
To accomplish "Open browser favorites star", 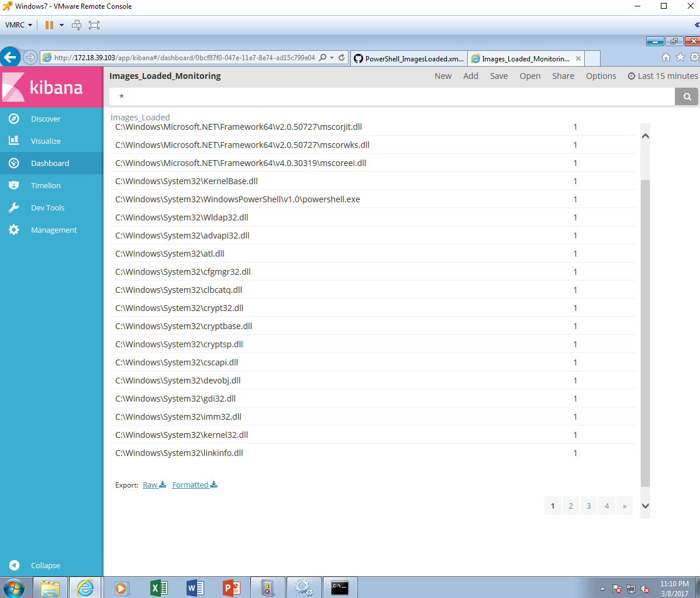I will pyautogui.click(x=680, y=57).
